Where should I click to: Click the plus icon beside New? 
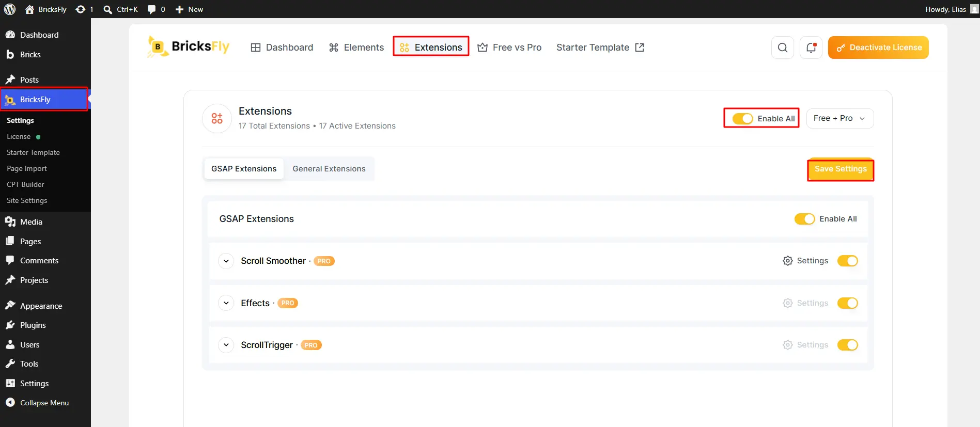pyautogui.click(x=179, y=9)
